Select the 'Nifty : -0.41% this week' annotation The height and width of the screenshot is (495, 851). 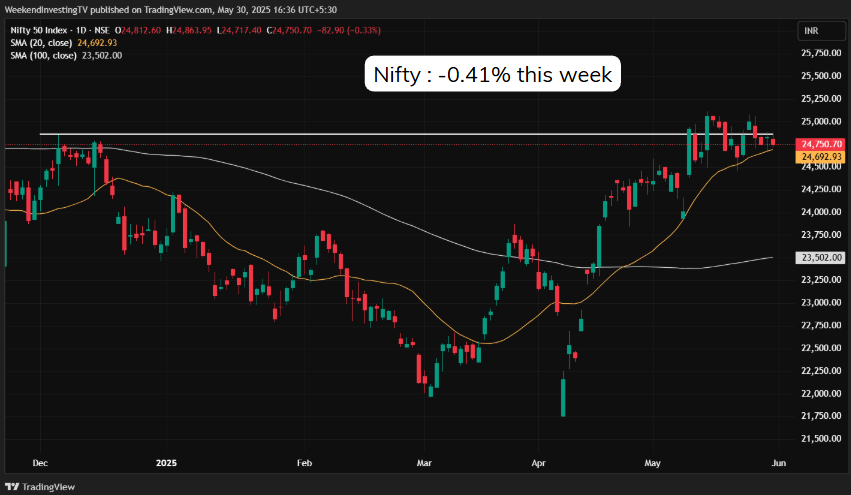pyautogui.click(x=492, y=74)
